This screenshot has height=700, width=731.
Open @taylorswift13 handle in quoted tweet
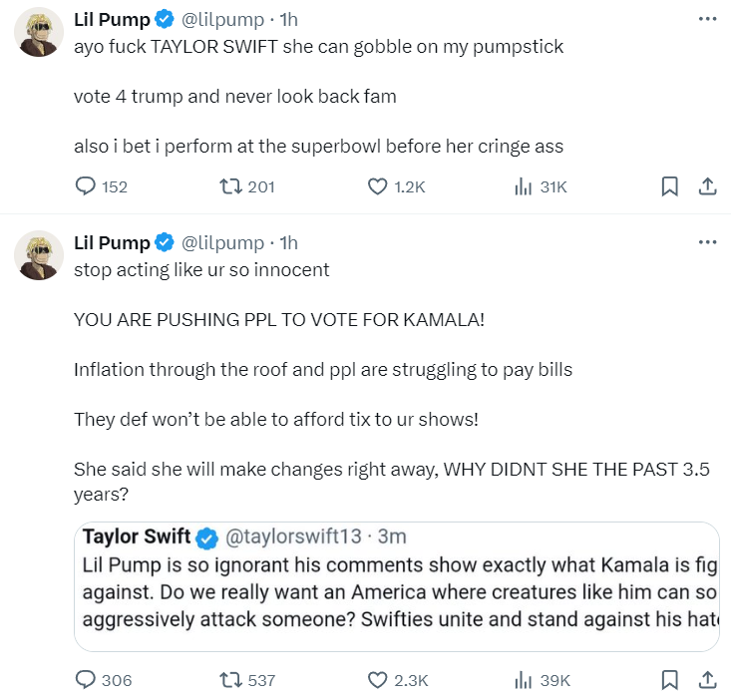(x=293, y=536)
